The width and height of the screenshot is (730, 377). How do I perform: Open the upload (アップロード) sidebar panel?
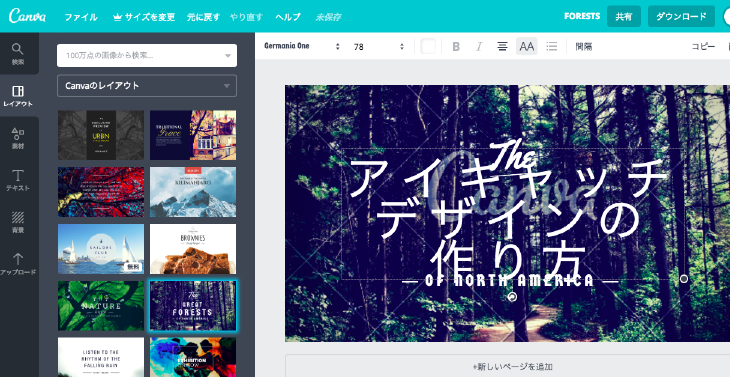click(x=18, y=264)
